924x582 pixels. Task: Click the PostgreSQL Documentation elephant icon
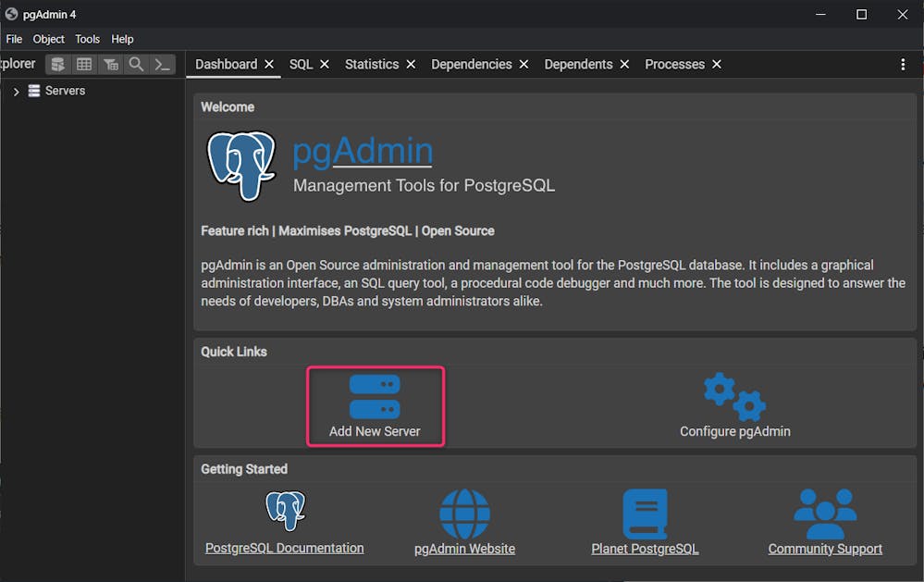pos(285,511)
